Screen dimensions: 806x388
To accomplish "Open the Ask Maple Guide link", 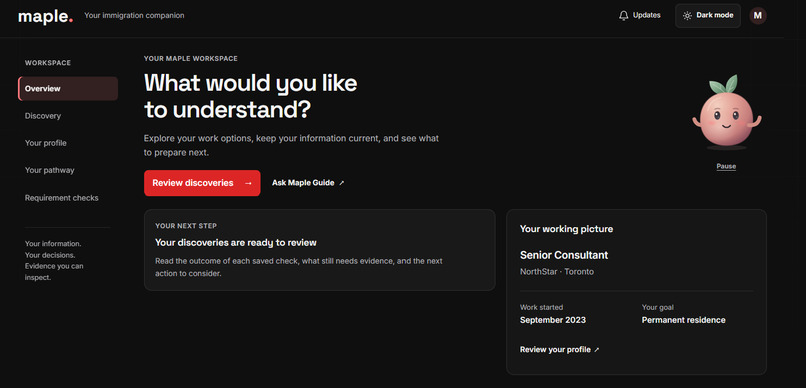I will point(308,182).
